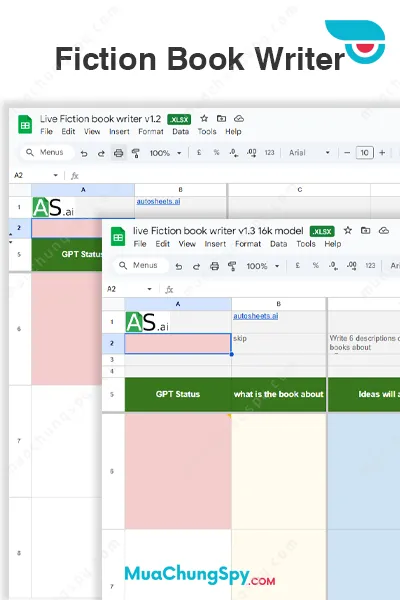
Task: Select column C header in v1.2 window
Action: pos(299,189)
